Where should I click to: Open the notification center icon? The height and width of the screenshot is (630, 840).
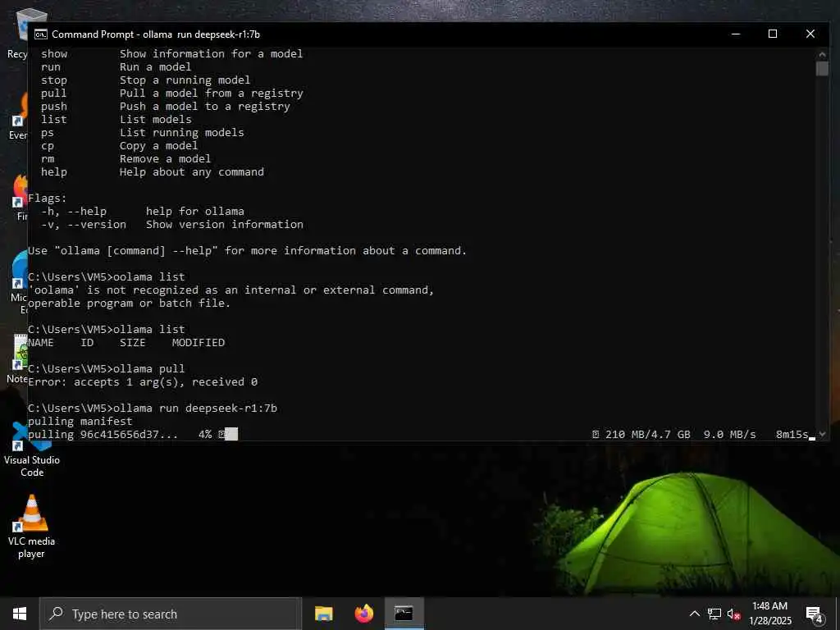(815, 614)
